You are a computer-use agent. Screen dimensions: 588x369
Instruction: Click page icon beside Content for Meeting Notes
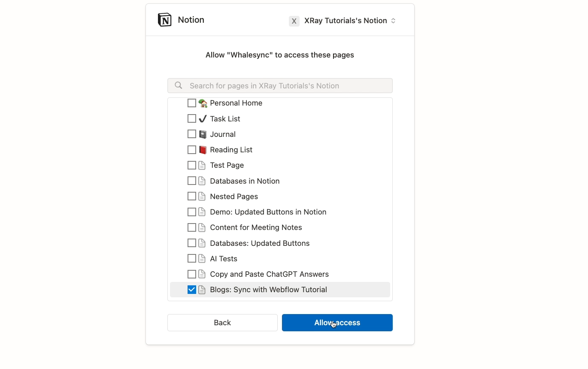click(x=202, y=227)
